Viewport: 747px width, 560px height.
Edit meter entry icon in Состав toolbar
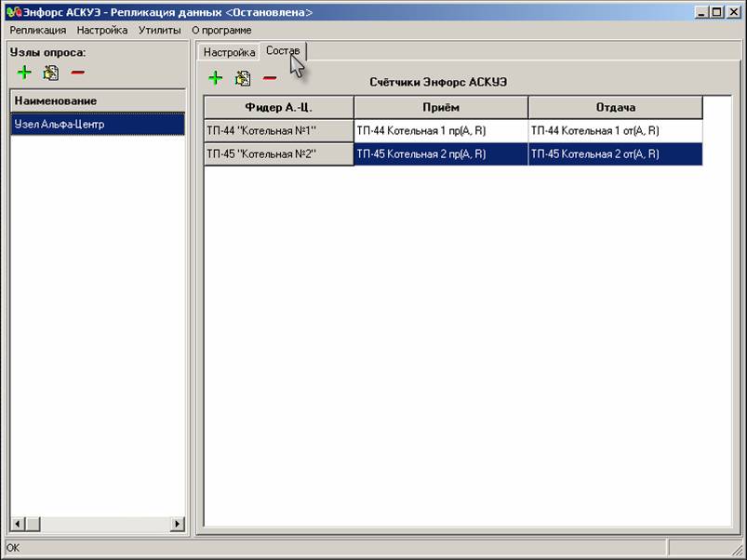click(243, 78)
